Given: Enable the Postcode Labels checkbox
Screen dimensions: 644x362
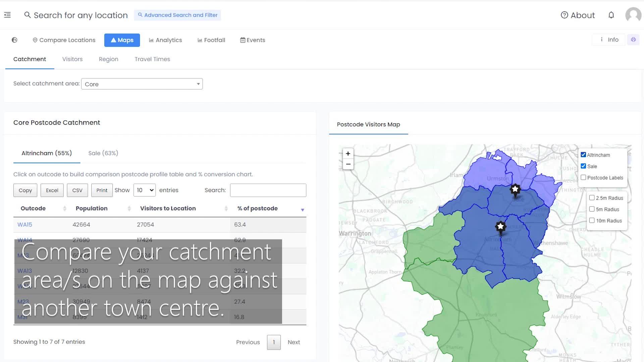Looking at the screenshot, I should 583,178.
